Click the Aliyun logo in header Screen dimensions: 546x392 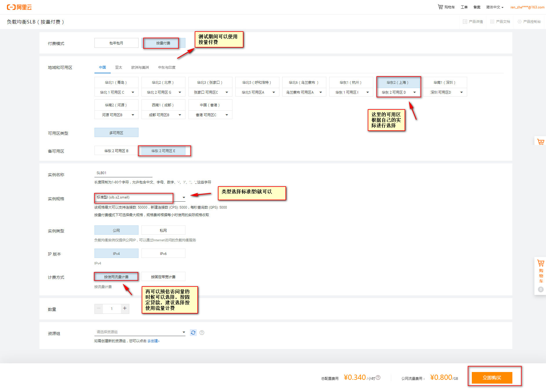pos(19,7)
